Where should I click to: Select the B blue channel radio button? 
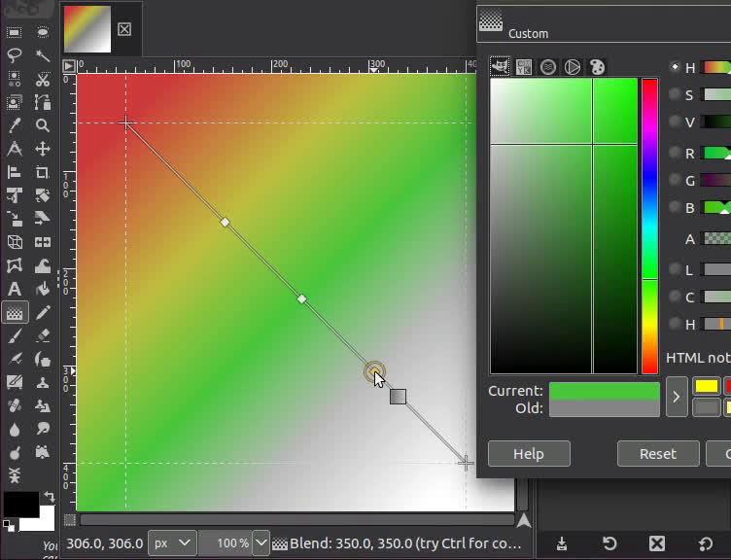675,207
